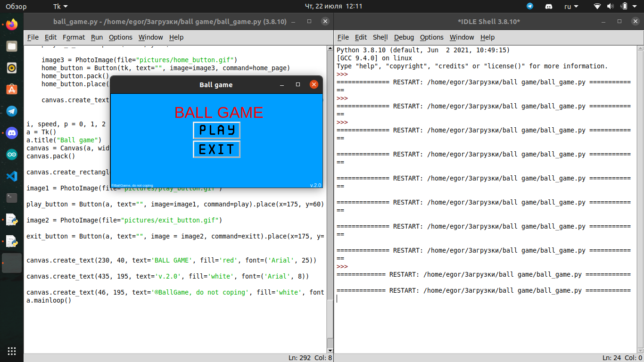Open Discord from the dock
The image size is (644, 362).
point(12,133)
